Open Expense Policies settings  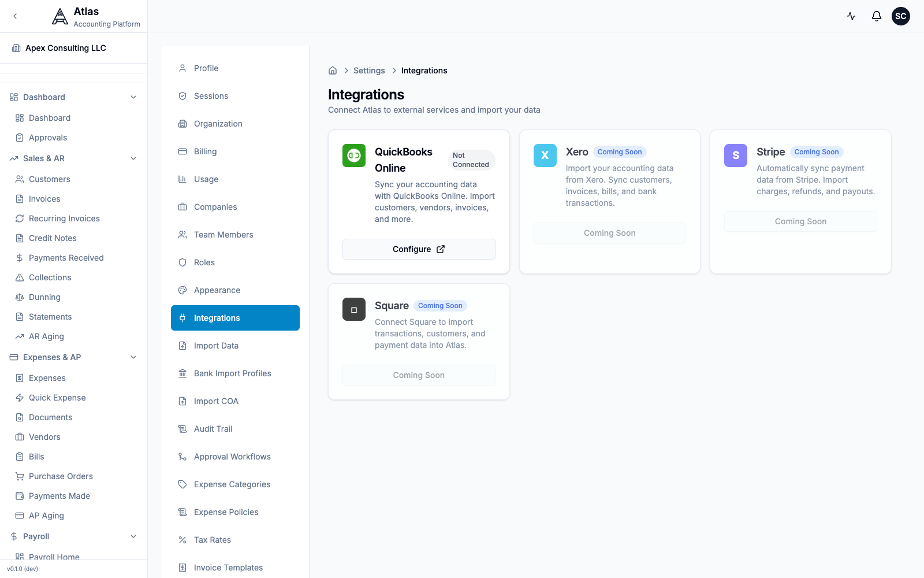(x=235, y=512)
